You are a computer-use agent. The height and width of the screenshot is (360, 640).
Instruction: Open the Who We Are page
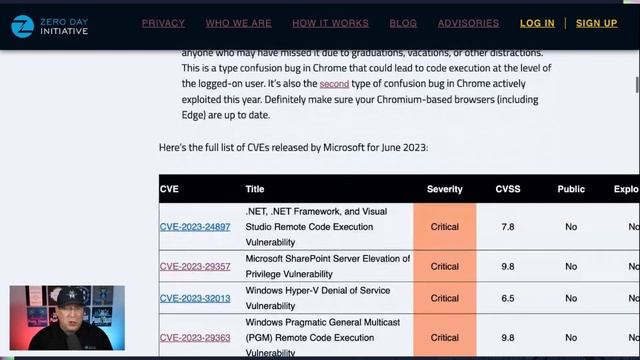tap(238, 23)
